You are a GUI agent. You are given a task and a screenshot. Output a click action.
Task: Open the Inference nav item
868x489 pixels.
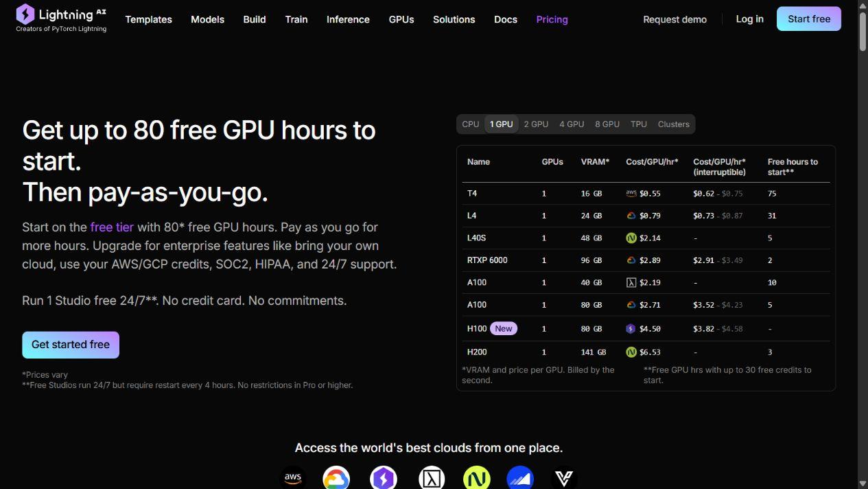tap(348, 19)
